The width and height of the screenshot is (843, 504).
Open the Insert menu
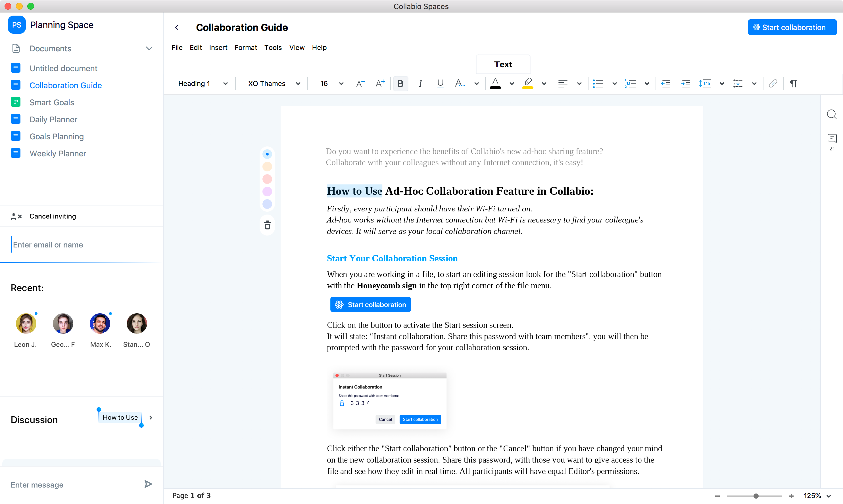218,48
